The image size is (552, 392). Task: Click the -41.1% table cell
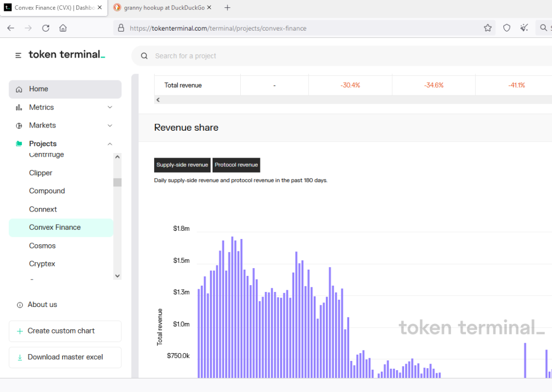click(516, 85)
